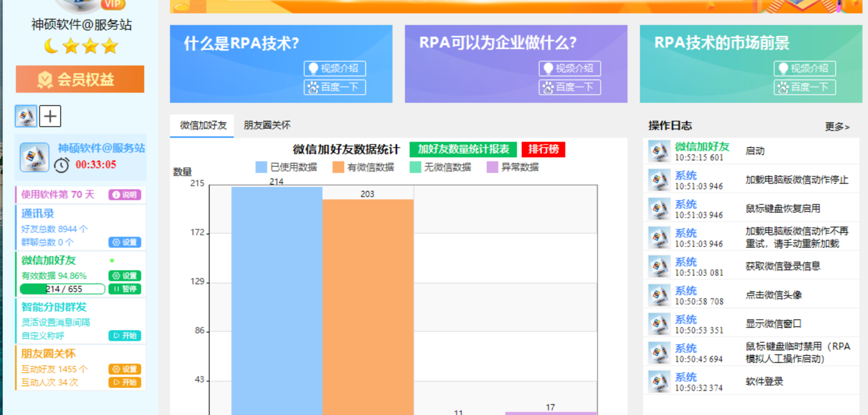Click the log icon for 加载电脑版微信动作不再重试
The width and height of the screenshot is (868, 415).
coord(659,237)
